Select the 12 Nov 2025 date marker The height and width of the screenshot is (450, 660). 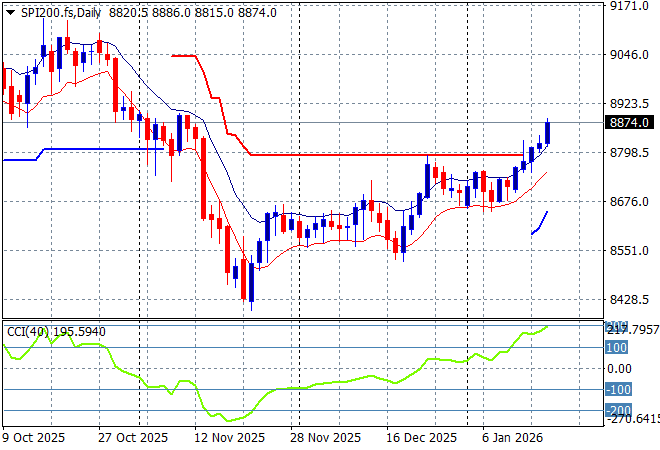pos(230,438)
